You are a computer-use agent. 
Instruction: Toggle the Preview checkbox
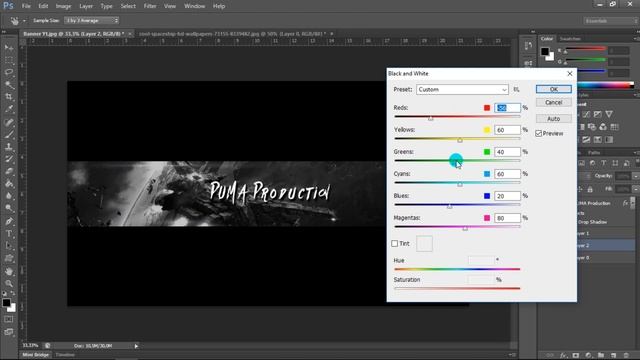538,133
